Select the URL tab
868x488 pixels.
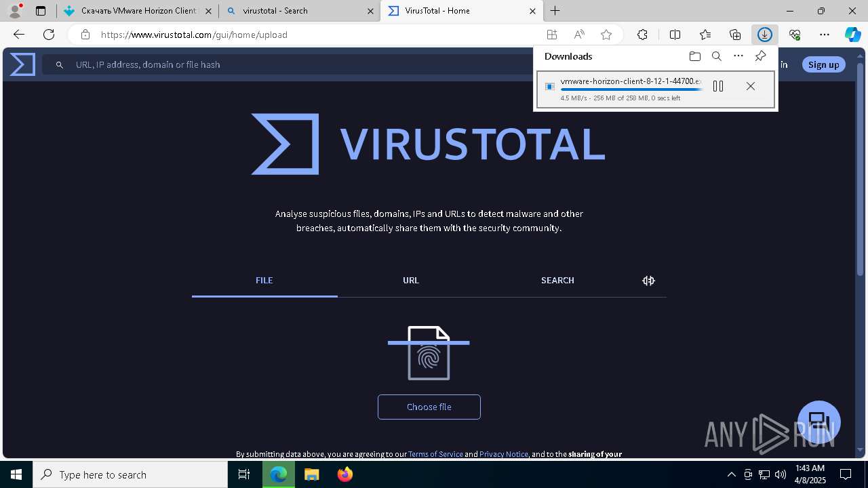[x=411, y=281]
